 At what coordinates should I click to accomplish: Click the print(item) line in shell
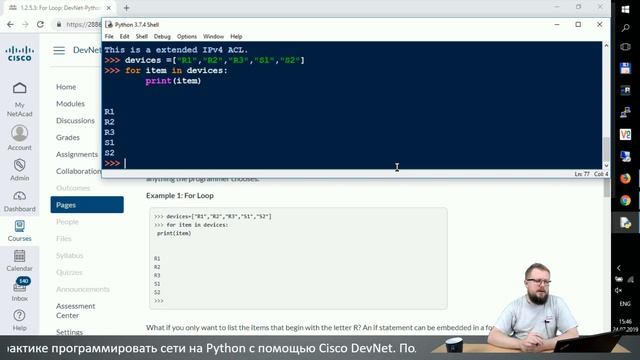[173, 81]
